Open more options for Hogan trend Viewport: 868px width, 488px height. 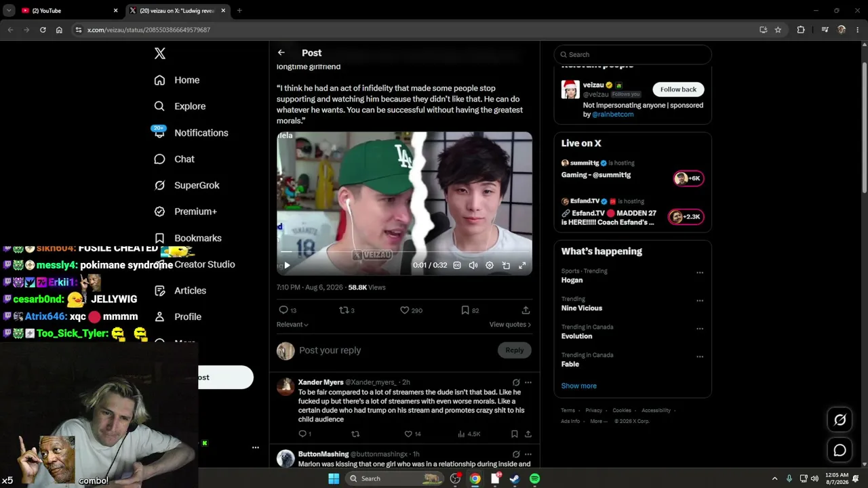[x=700, y=272]
